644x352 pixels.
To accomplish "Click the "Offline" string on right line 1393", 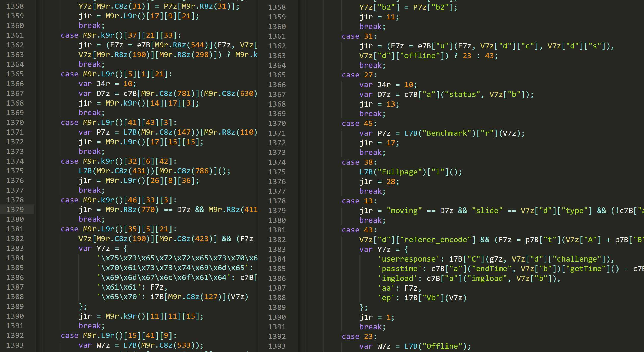I will tap(442, 346).
